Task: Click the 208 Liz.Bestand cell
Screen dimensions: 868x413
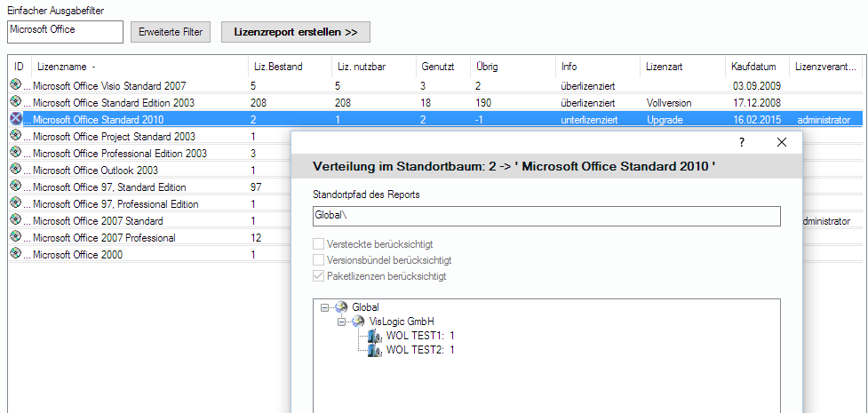Action: click(258, 102)
